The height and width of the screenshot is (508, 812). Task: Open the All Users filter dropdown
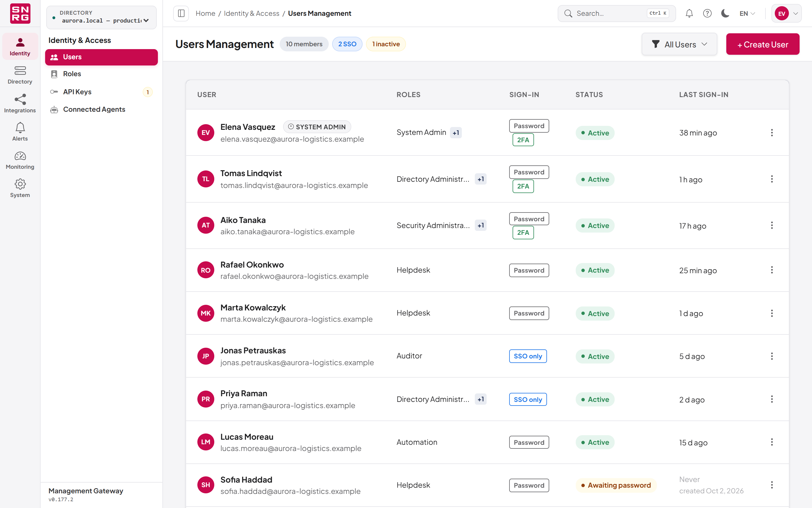point(679,44)
